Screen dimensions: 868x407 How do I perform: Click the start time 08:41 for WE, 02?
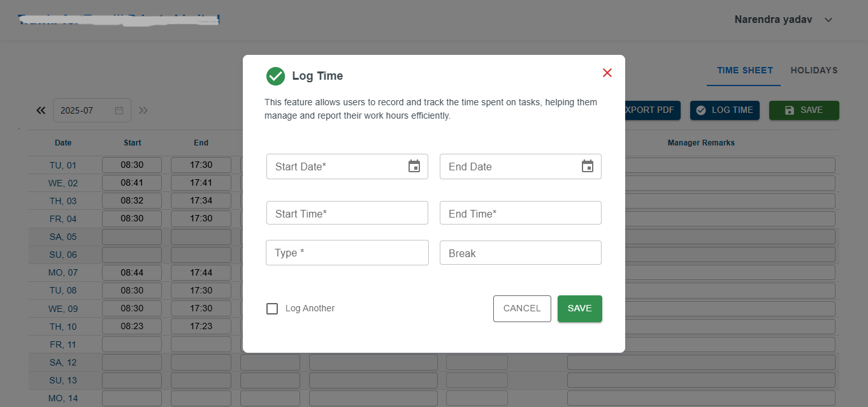(x=132, y=182)
